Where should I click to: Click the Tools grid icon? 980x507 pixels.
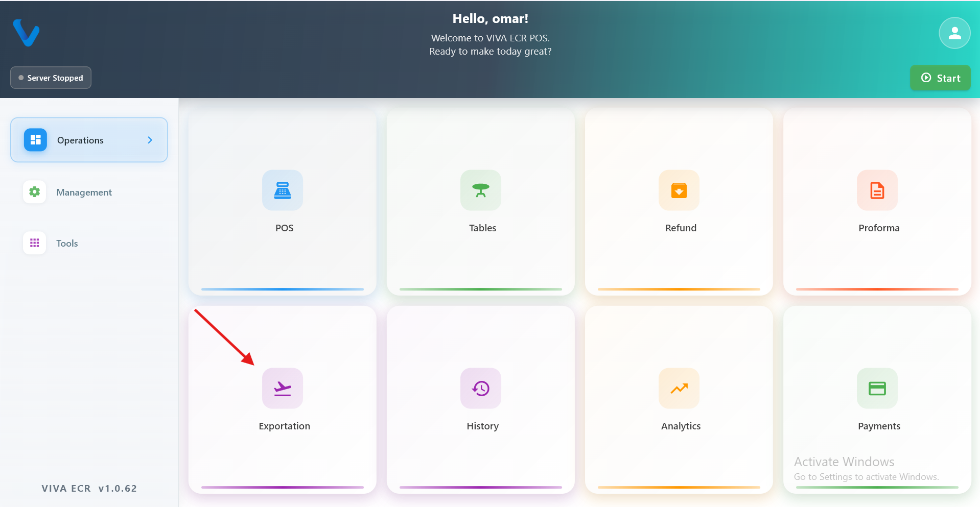tap(35, 243)
